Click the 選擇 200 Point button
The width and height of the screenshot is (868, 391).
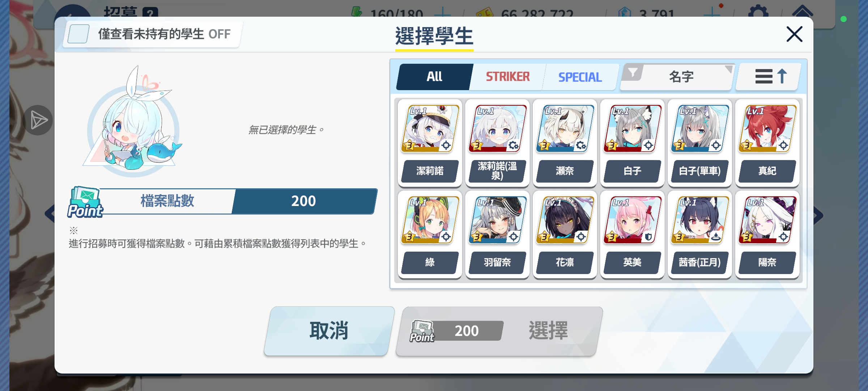pyautogui.click(x=499, y=331)
